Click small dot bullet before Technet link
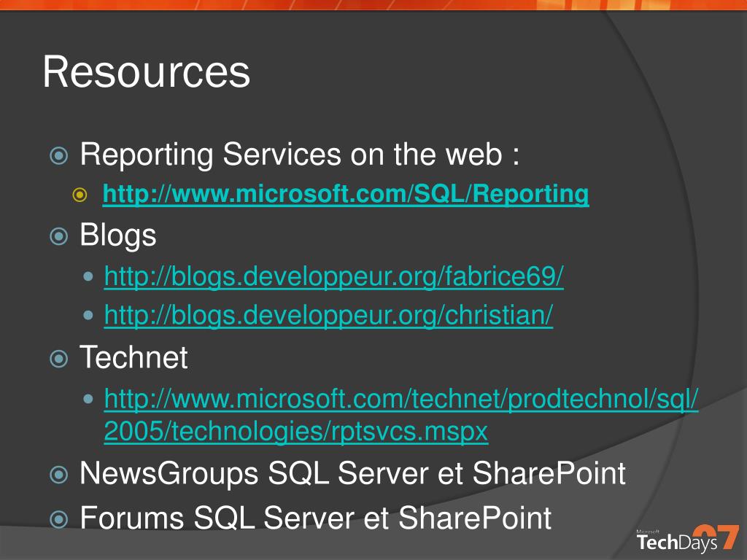Screen dimensions: 747x560 pyautogui.click(x=88, y=399)
